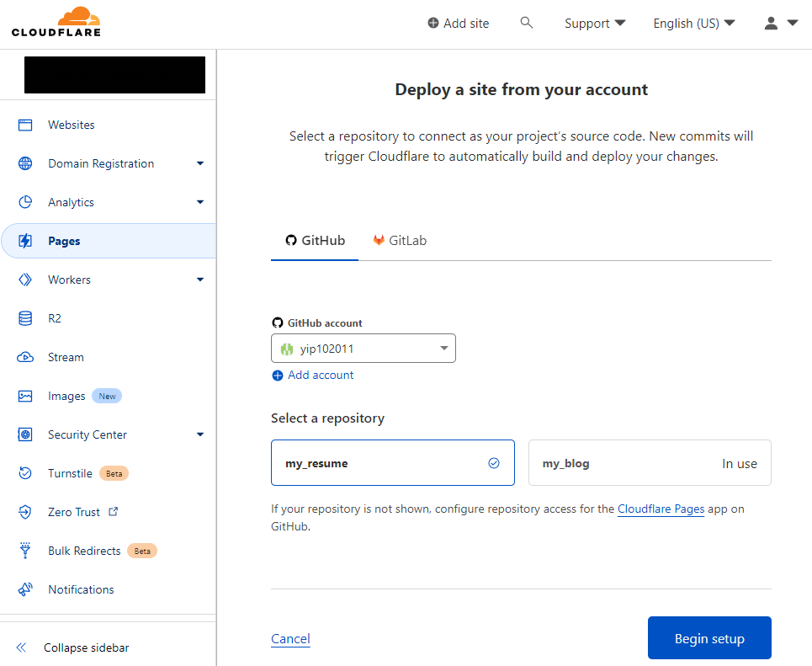
Task: Click the Websites sidebar icon
Action: (x=25, y=125)
